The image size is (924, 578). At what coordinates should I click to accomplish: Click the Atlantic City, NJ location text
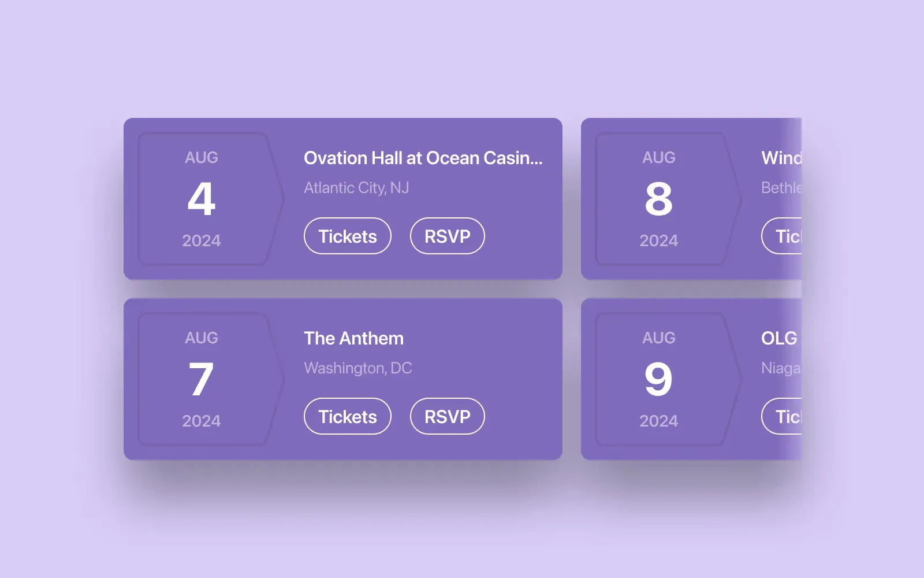click(356, 188)
